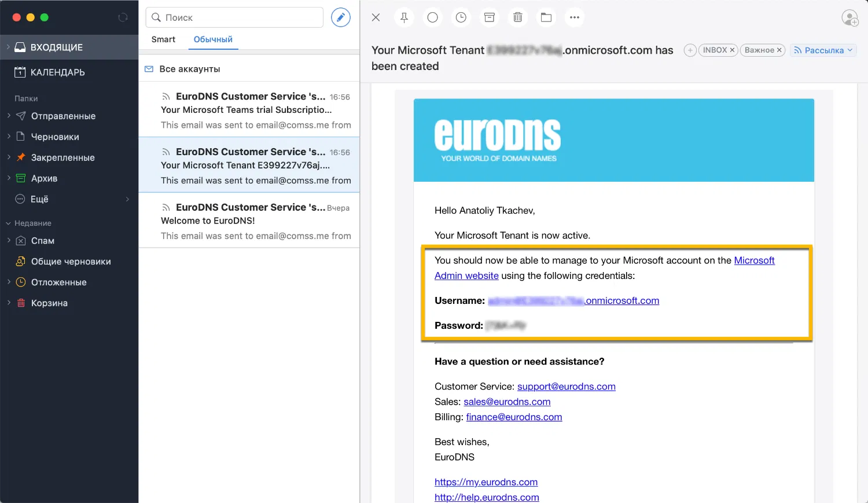Open sender details via the avatar icon
The width and height of the screenshot is (868, 503).
(849, 18)
